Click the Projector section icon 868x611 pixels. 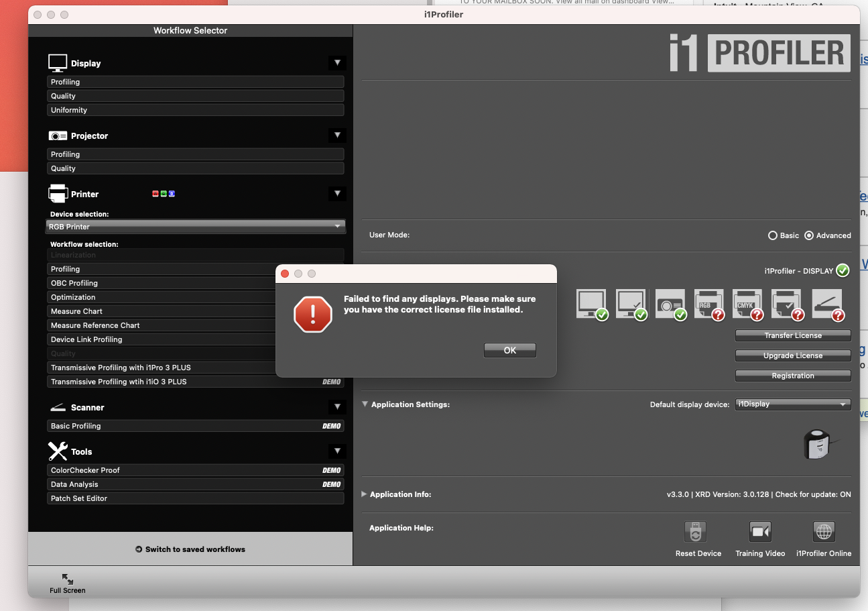58,135
